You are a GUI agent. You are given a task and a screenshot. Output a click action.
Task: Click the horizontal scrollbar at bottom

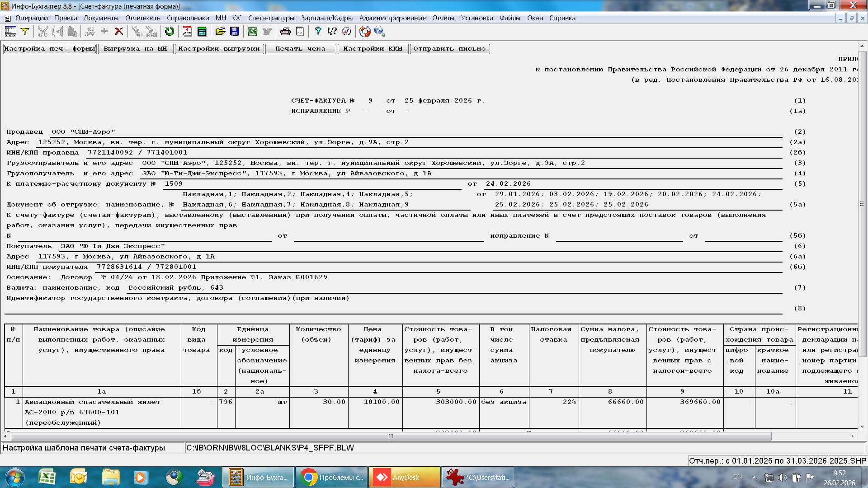pos(391,436)
